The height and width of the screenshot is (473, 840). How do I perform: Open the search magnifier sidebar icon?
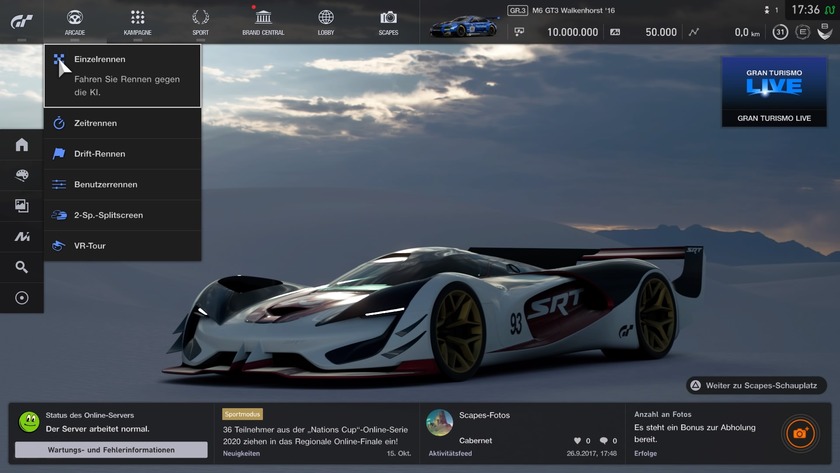(22, 267)
